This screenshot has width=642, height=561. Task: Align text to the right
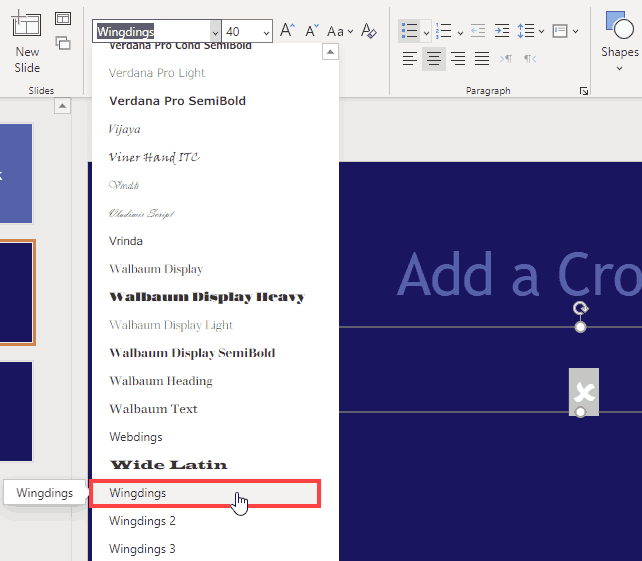point(458,59)
